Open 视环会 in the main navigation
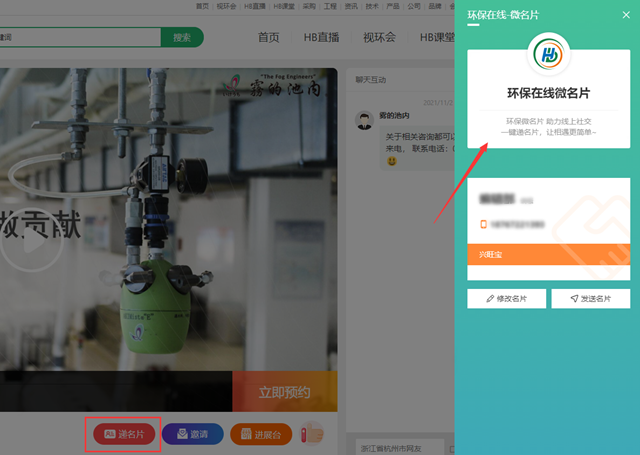640x455 pixels. click(x=379, y=38)
